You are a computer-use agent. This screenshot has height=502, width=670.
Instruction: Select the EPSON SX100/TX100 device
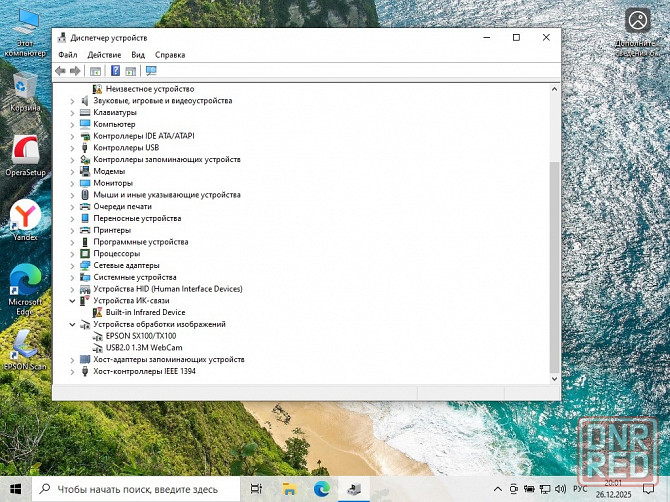(x=140, y=336)
